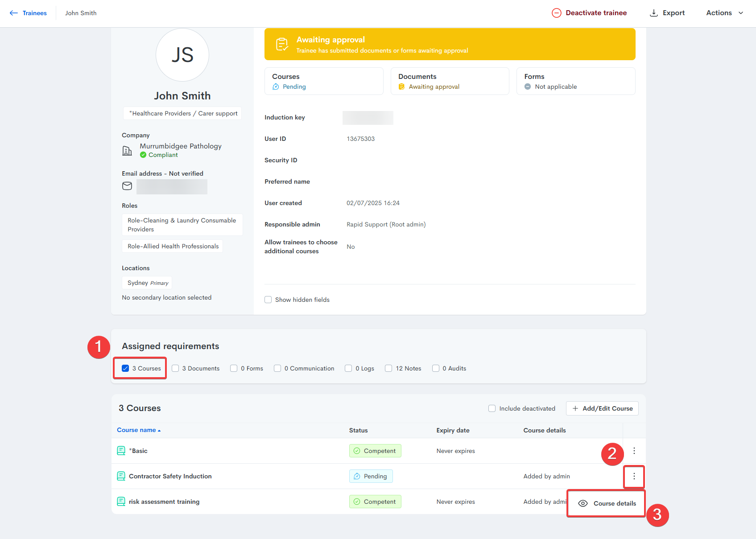Tick the Show hidden fields checkbox
The image size is (756, 539).
tap(268, 300)
